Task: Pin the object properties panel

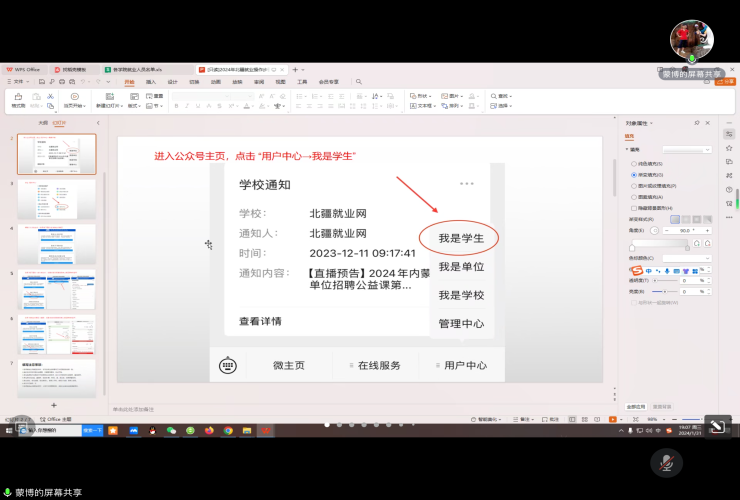Action: (x=697, y=122)
